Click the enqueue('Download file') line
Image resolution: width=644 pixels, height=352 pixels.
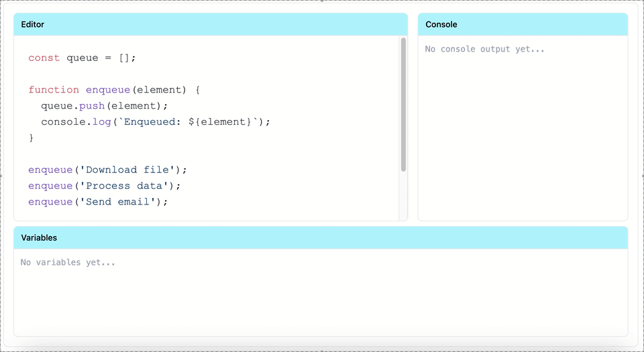[x=107, y=170]
